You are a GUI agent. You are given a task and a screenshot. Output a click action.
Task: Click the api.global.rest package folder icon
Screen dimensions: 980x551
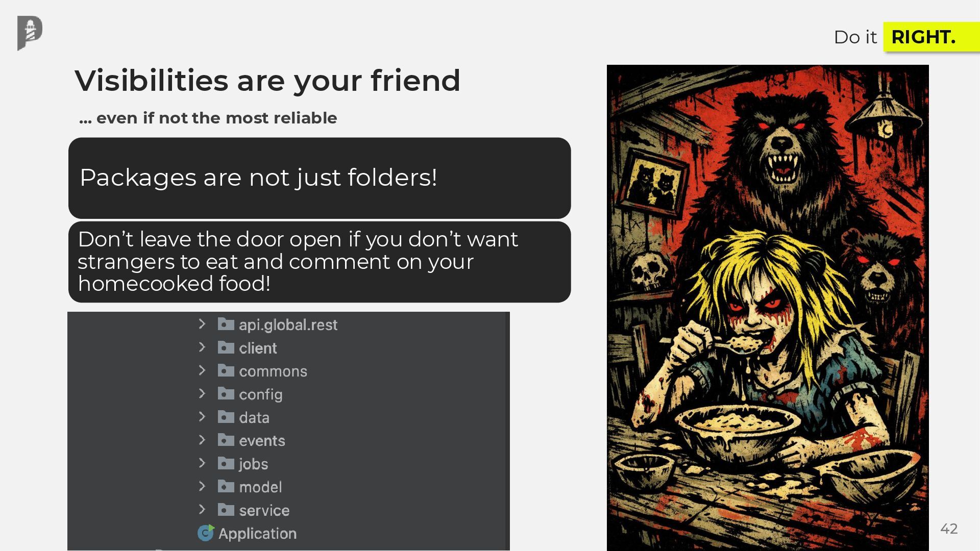click(x=226, y=324)
